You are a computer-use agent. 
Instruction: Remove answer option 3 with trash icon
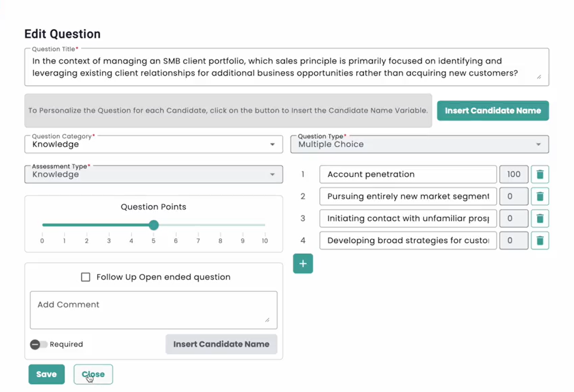pyautogui.click(x=540, y=218)
